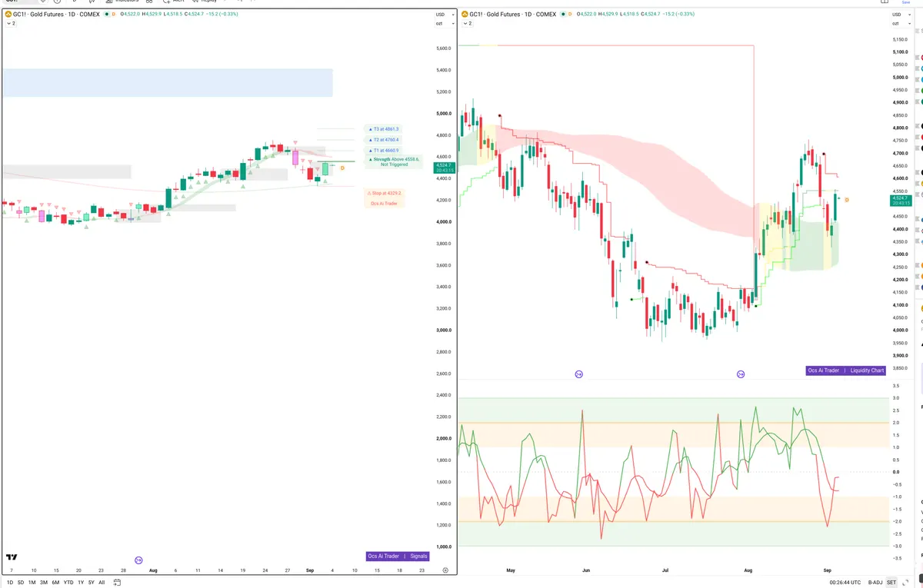Image resolution: width=923 pixels, height=588 pixels.
Task: Select the All date range
Action: click(102, 583)
